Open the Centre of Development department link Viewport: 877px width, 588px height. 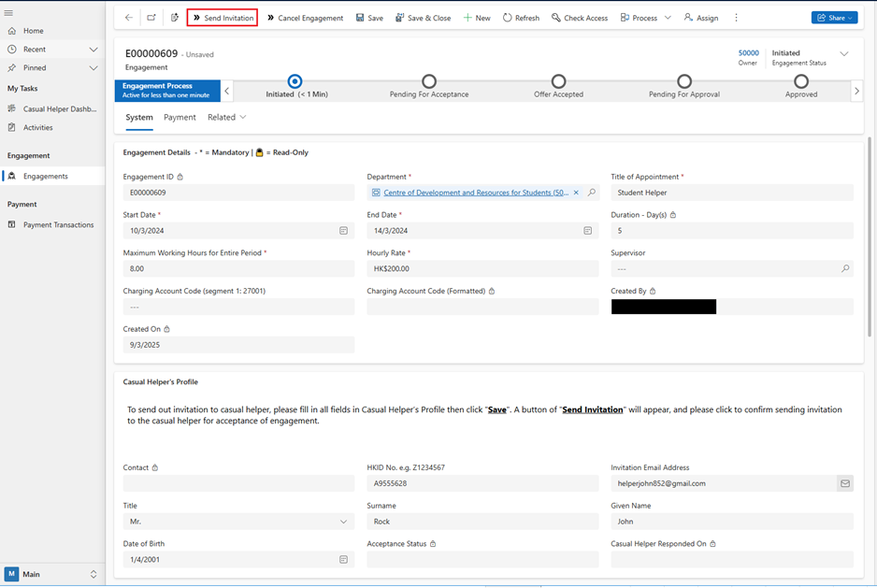click(x=475, y=193)
